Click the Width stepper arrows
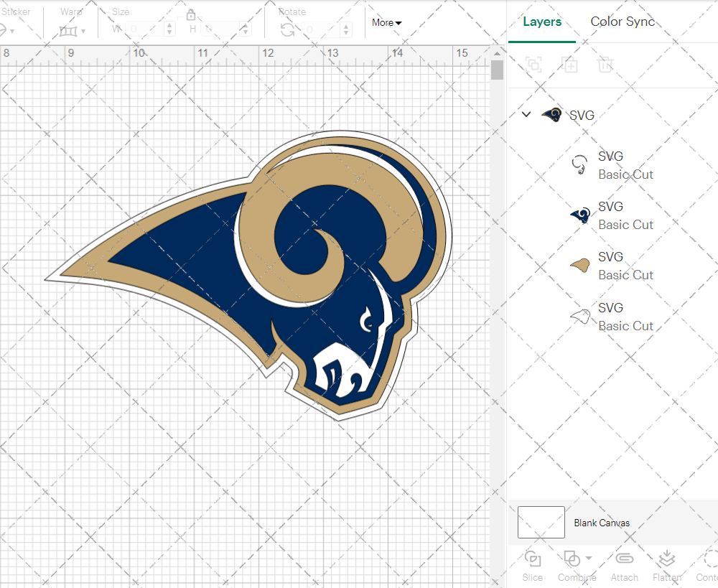The height and width of the screenshot is (588, 718). [170, 29]
